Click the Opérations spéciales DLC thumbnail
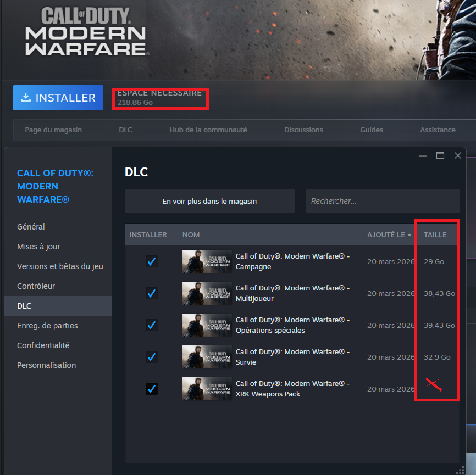Screen dimensions: 476x475 [207, 325]
